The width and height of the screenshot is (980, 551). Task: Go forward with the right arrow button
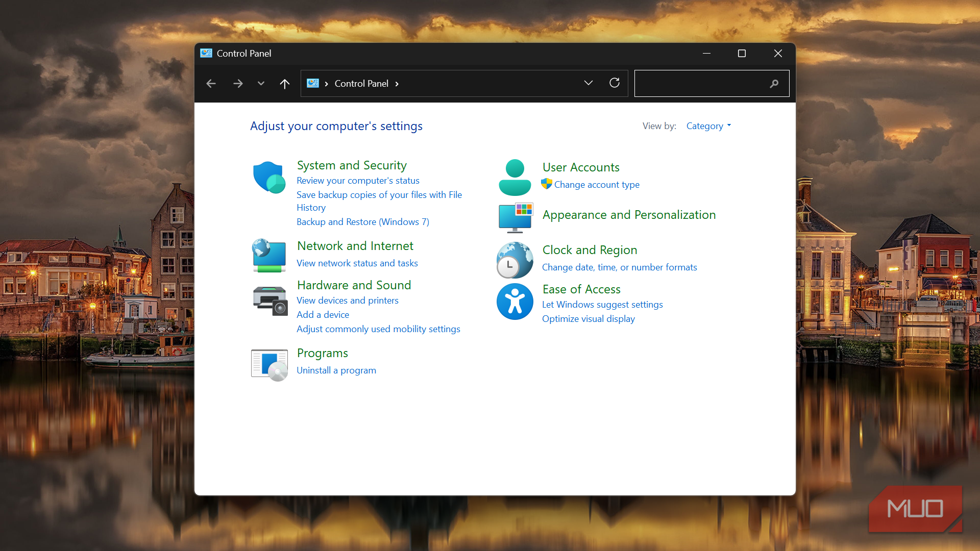(238, 84)
